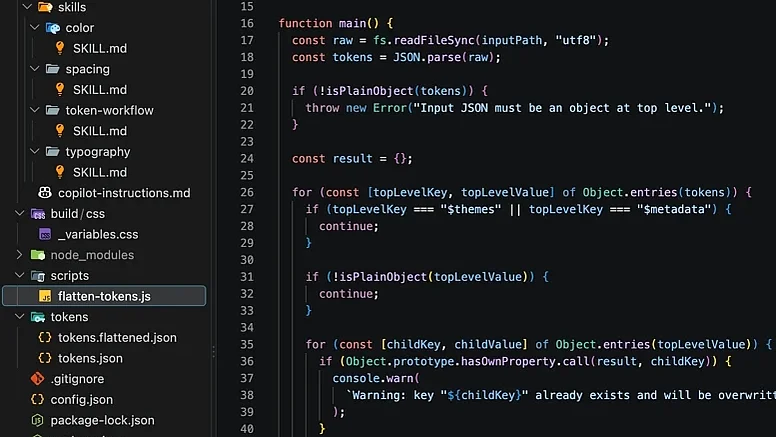Click the JS icon of flatten-tokens.js

(x=45, y=296)
